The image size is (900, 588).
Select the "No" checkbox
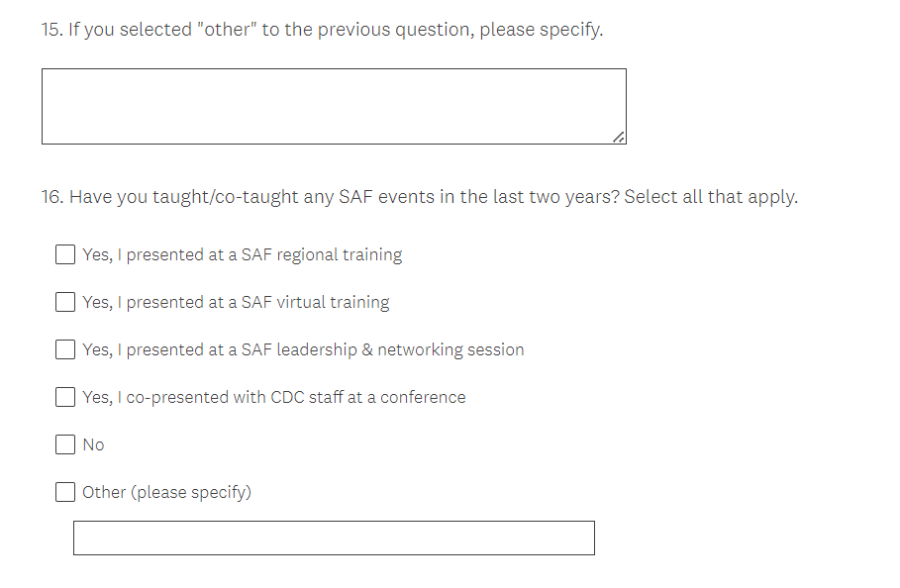coord(65,444)
